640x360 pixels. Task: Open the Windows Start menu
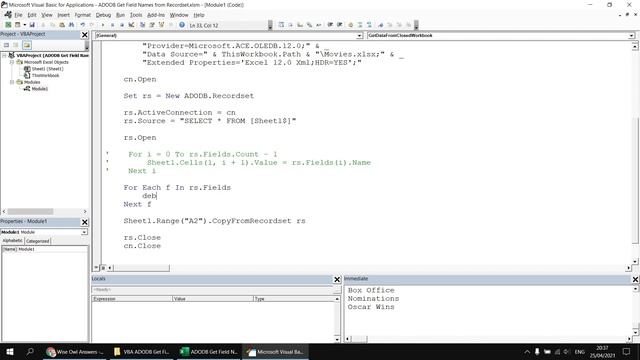[x=10, y=352]
